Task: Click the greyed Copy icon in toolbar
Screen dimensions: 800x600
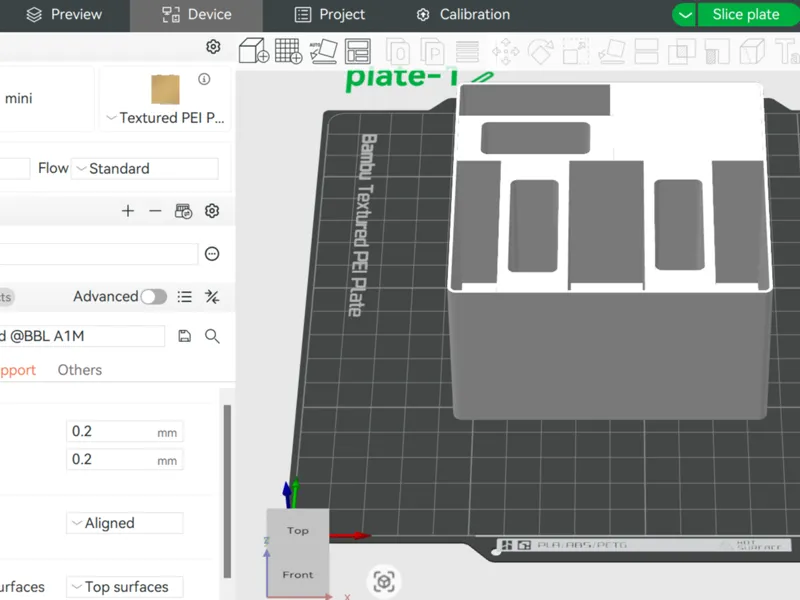Action: [x=397, y=52]
